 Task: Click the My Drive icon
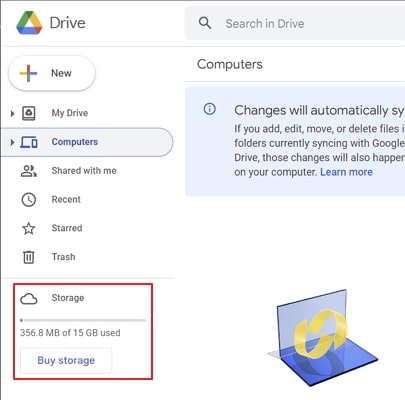tap(29, 113)
